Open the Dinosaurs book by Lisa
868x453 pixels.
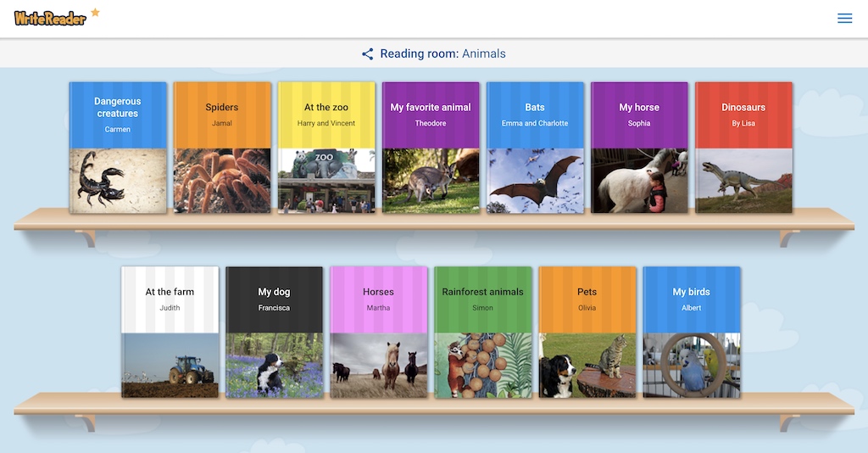point(743,148)
